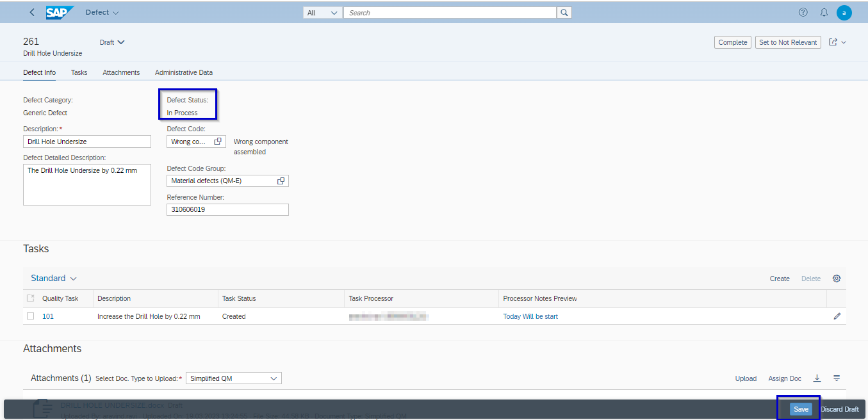Open value help for Defect Code
The width and height of the screenshot is (868, 420).
tap(218, 141)
